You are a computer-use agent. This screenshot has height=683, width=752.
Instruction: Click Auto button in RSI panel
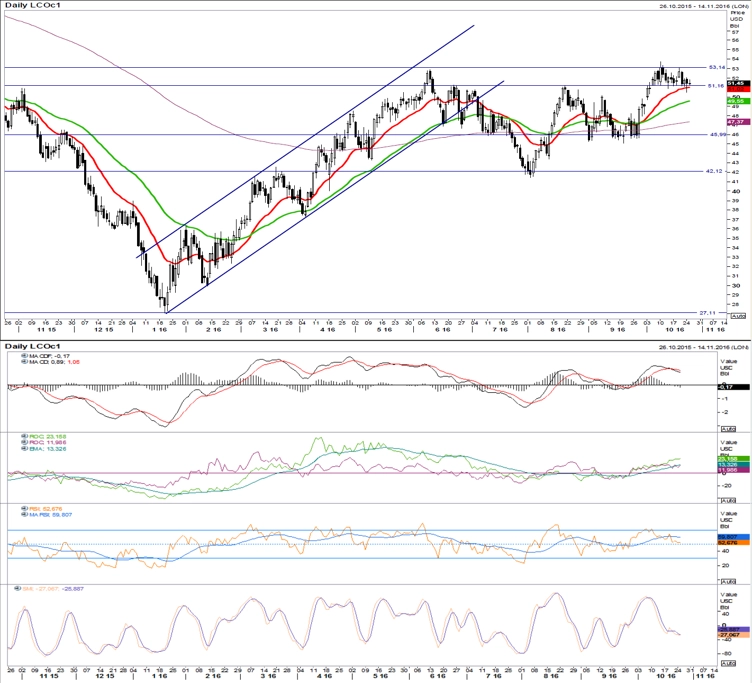coord(728,581)
